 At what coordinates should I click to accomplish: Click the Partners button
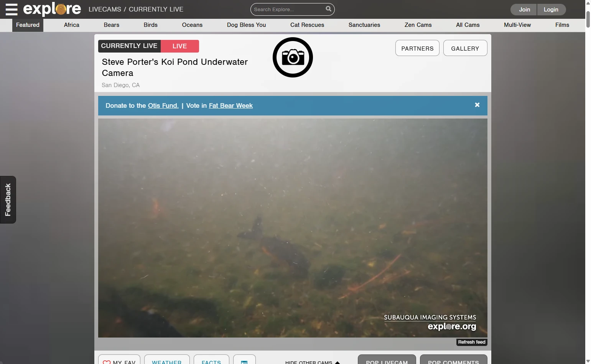(x=417, y=48)
